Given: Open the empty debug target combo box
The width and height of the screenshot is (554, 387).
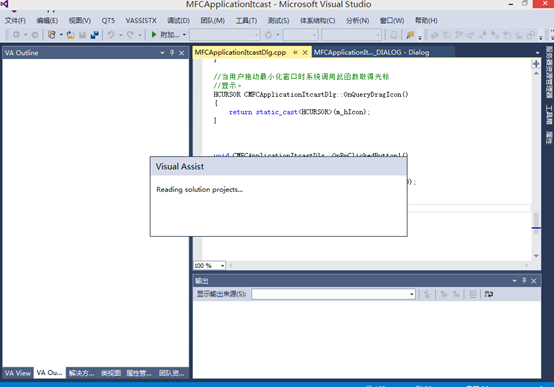Looking at the screenshot, I should tap(225, 35).
